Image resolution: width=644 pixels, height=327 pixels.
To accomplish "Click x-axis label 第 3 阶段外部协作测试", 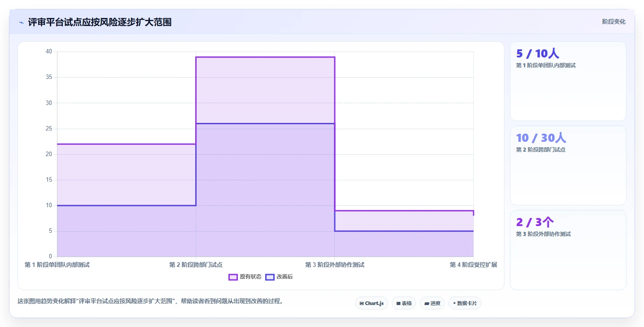I will click(x=335, y=265).
